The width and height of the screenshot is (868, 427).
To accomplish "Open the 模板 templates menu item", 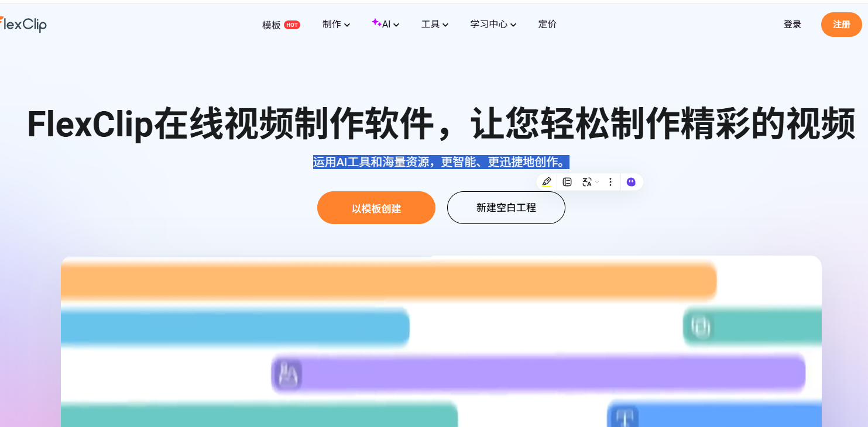I will [x=272, y=25].
